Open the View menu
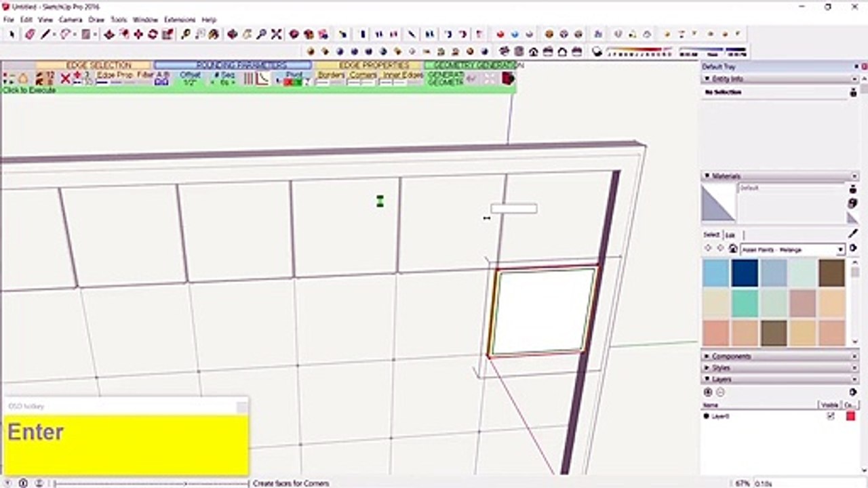868x488 pixels. [45, 20]
